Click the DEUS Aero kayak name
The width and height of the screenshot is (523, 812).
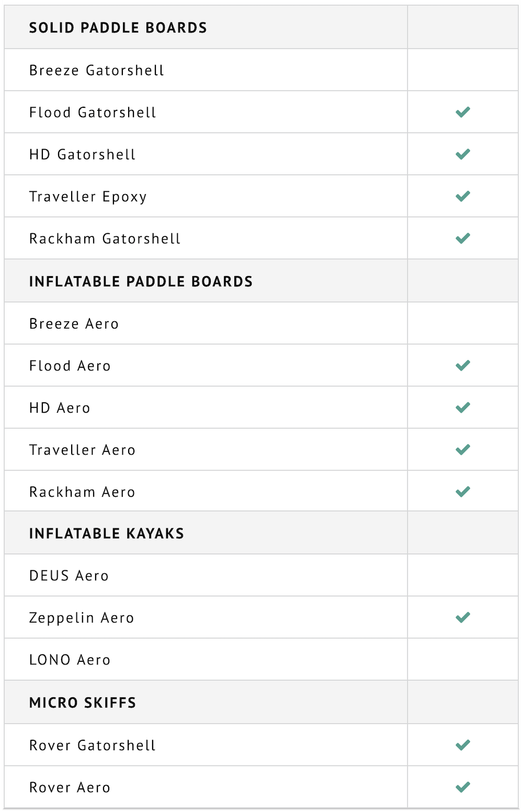(x=69, y=576)
